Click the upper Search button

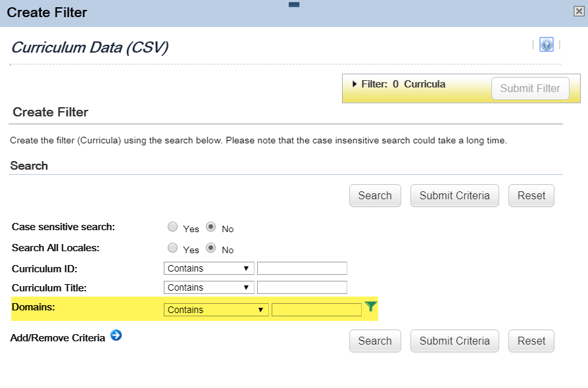pyautogui.click(x=375, y=196)
